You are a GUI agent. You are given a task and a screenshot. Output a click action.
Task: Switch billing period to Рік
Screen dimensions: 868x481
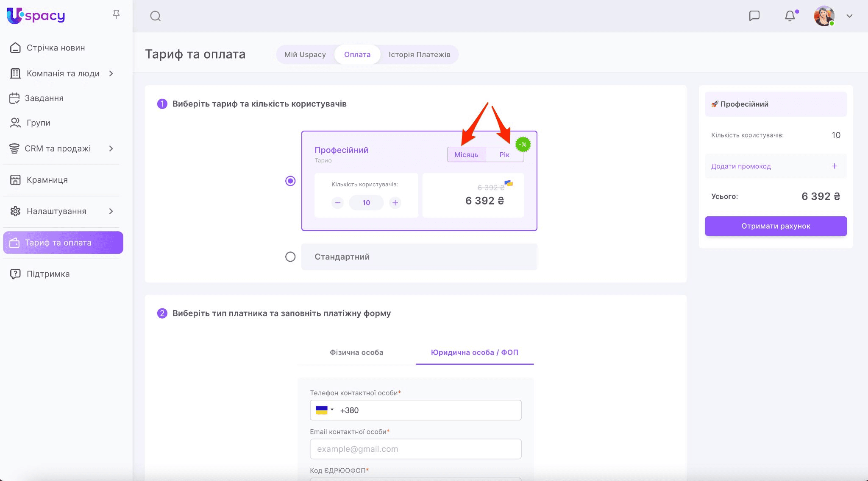(x=504, y=154)
